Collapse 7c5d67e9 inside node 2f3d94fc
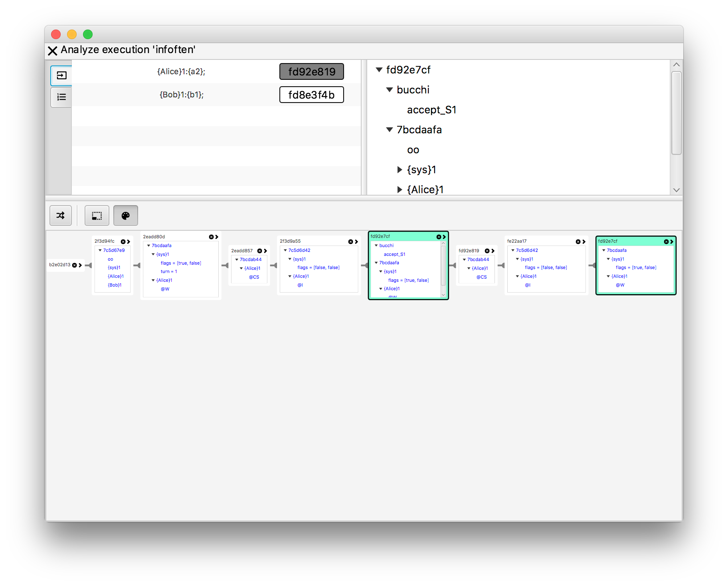 tap(100, 250)
